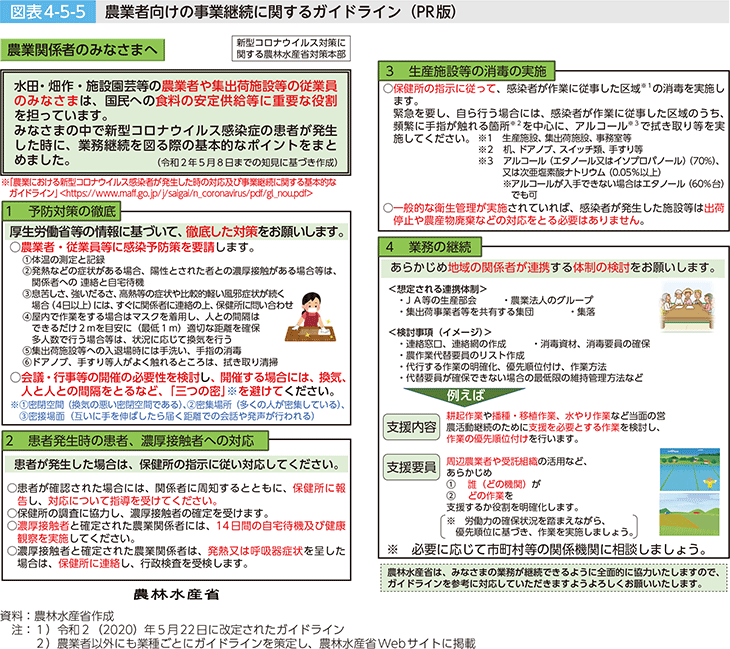Click the line 必要に応じて市町村等の関係機関に相談しましょう

(548, 549)
